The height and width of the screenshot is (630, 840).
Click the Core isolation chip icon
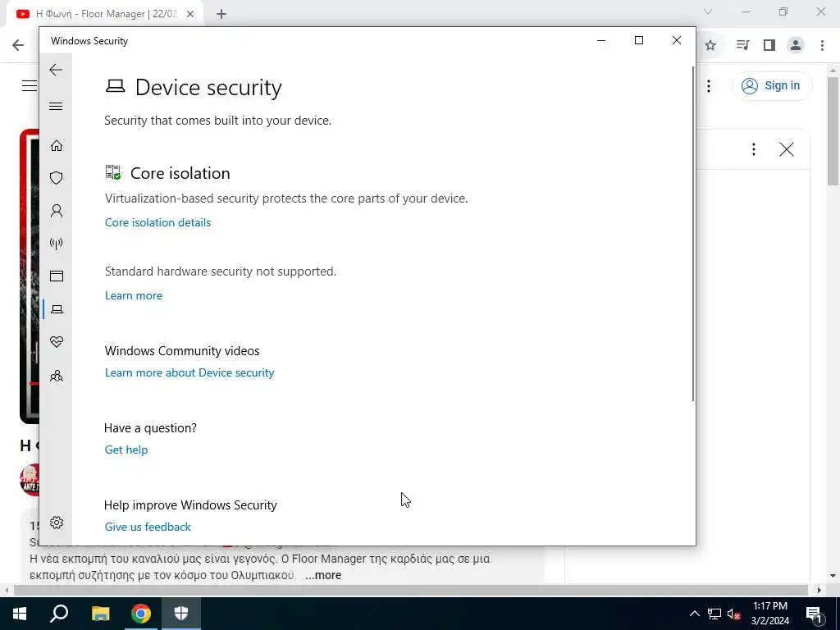click(x=113, y=172)
